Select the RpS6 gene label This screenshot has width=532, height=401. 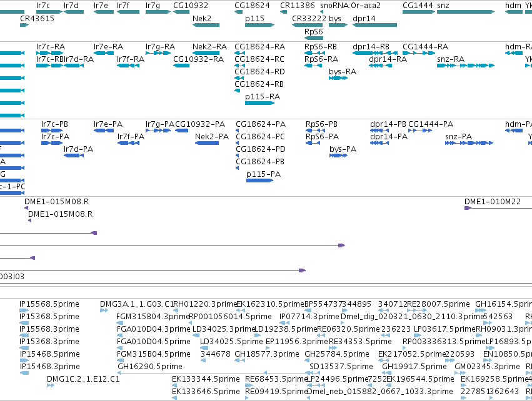point(313,31)
